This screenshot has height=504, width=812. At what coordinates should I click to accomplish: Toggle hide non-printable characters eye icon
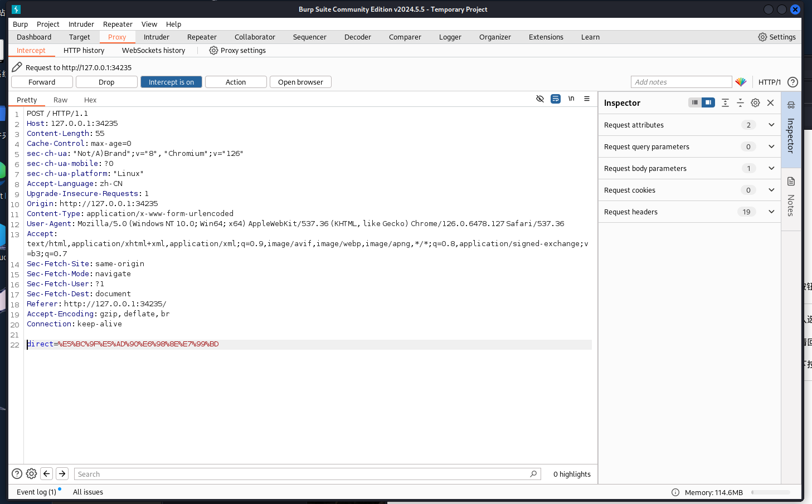539,99
